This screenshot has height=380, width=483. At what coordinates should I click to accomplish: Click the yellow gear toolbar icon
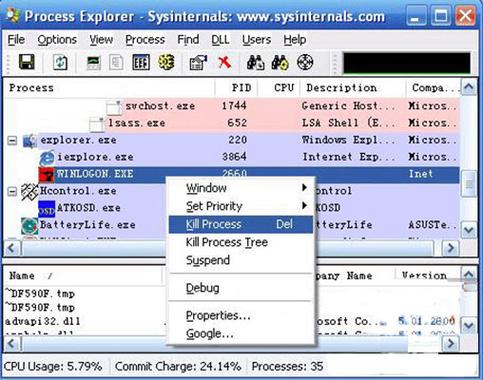pos(166,62)
